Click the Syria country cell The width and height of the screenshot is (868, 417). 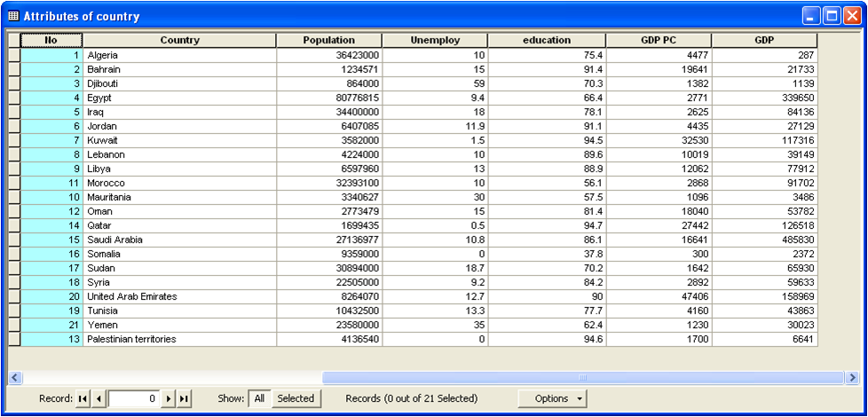(x=180, y=283)
